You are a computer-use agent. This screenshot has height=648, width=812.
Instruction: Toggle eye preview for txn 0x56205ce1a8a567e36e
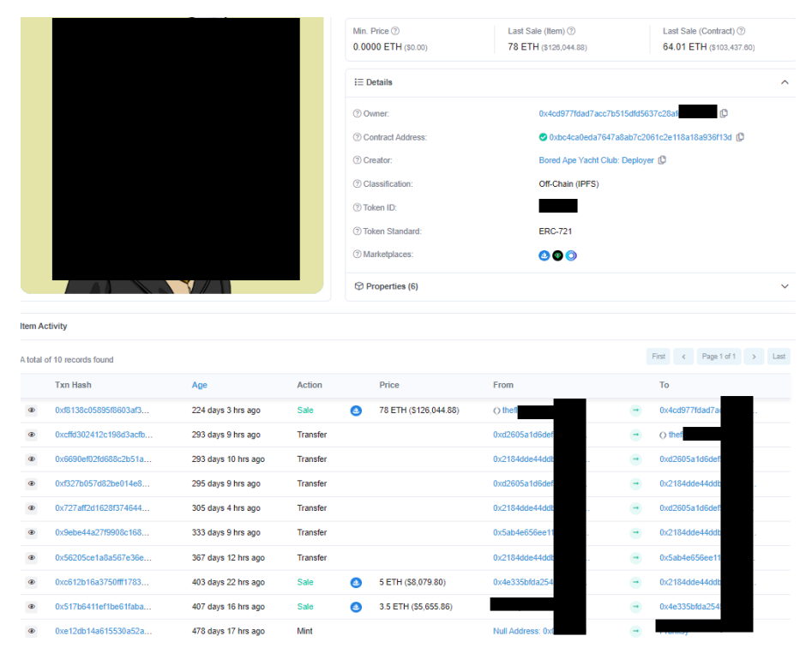coord(32,558)
